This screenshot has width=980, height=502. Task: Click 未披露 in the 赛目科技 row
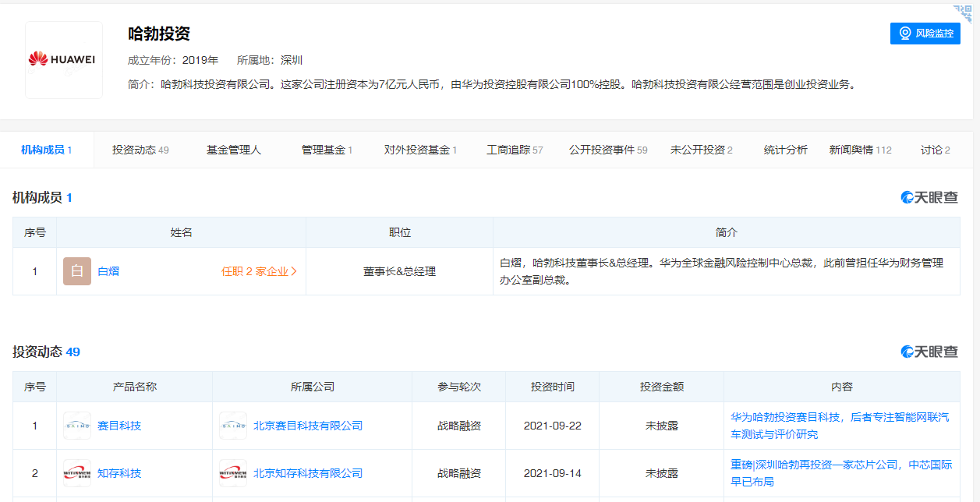pyautogui.click(x=662, y=426)
